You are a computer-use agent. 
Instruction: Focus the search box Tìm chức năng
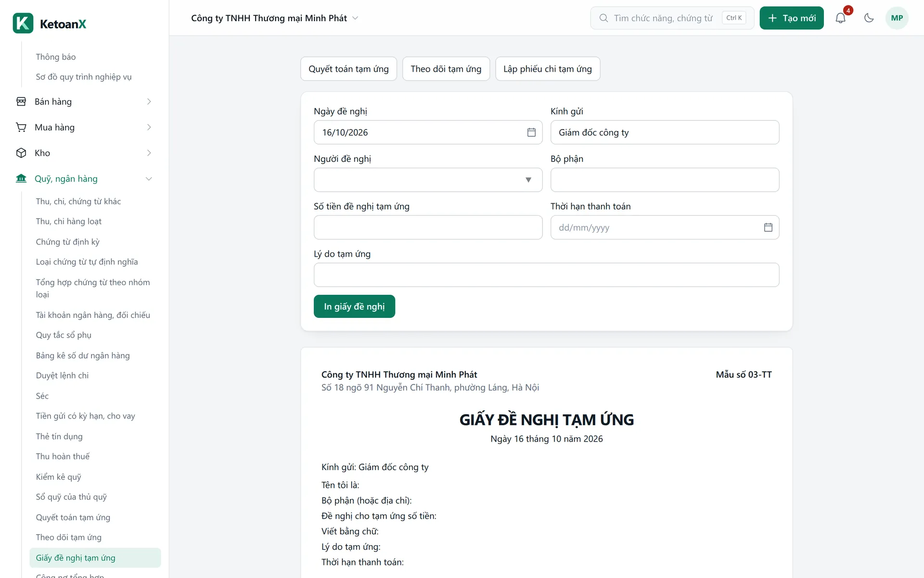pos(672,18)
